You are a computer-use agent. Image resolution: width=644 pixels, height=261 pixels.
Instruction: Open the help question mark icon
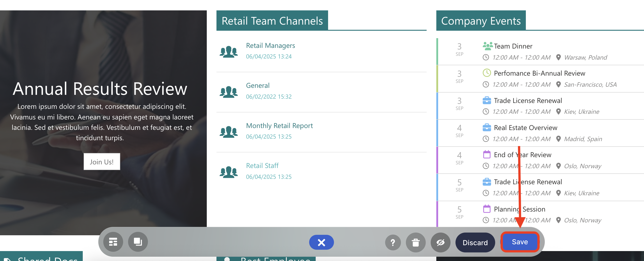tap(393, 242)
